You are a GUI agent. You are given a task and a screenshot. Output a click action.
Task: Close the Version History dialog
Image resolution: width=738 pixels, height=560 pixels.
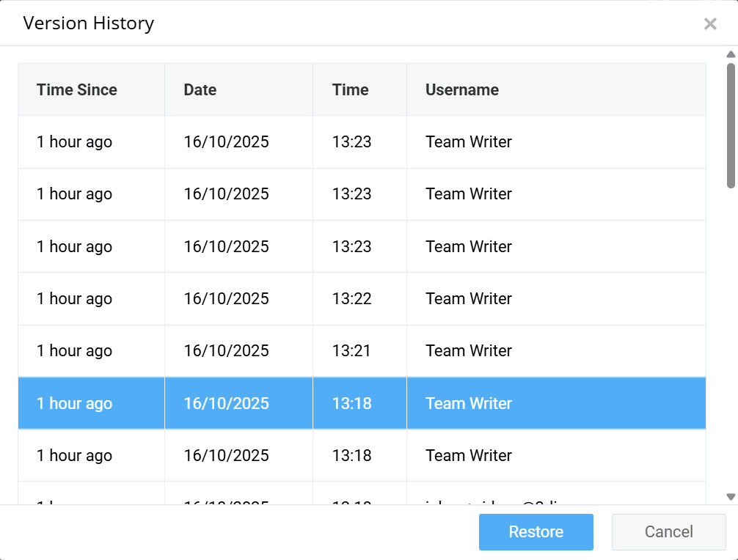[710, 24]
